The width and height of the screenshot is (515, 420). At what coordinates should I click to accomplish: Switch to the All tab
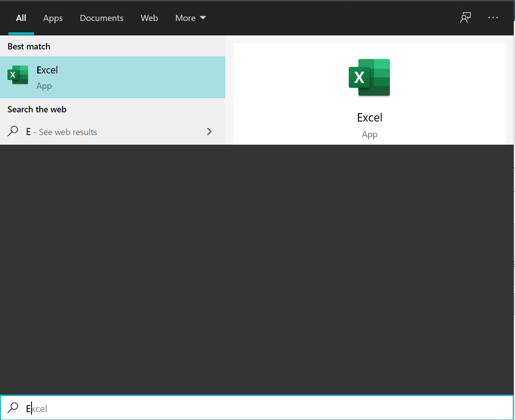21,18
